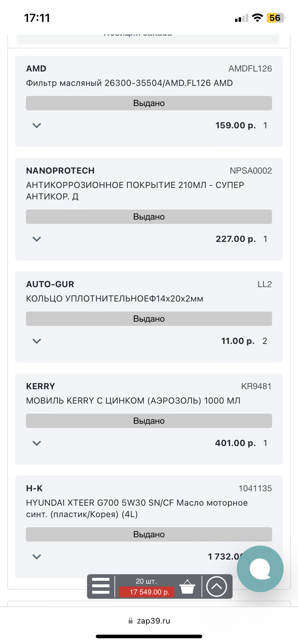
Task: Open the shopping basket icon
Action: [x=187, y=586]
